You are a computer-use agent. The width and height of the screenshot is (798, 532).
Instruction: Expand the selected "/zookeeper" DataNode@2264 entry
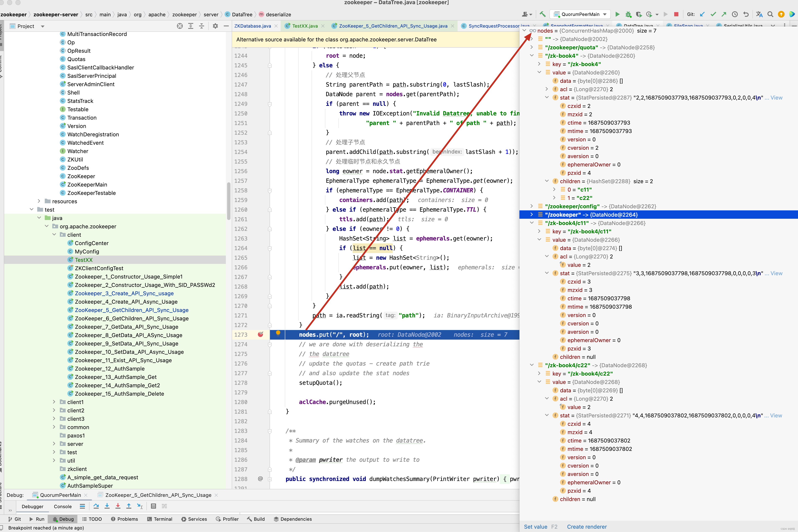[x=532, y=215]
